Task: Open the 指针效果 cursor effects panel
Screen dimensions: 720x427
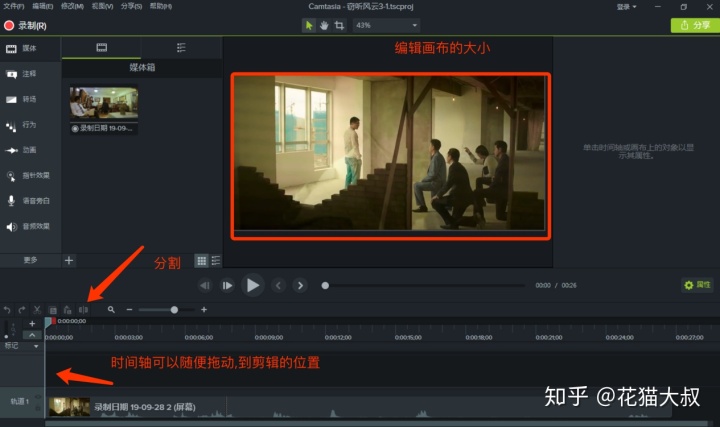Action: pos(30,175)
